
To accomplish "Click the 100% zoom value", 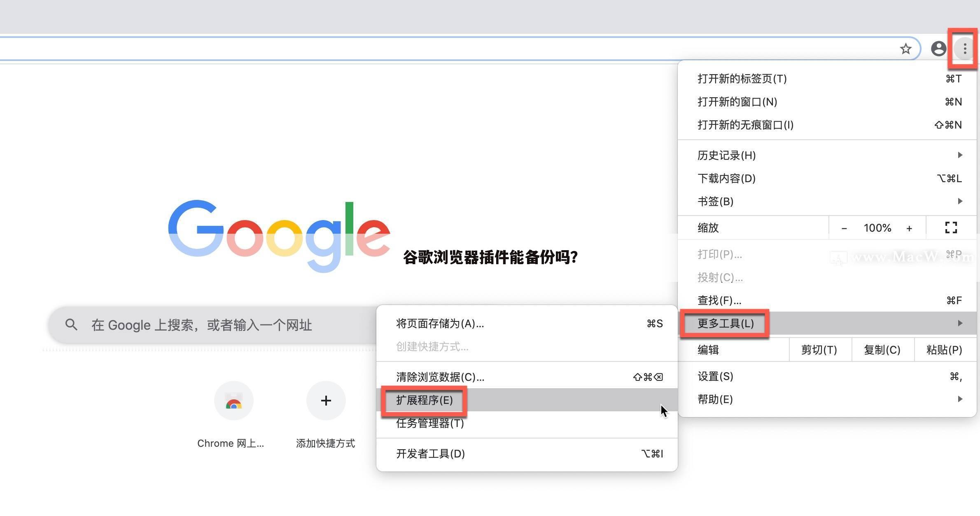I will 877,228.
